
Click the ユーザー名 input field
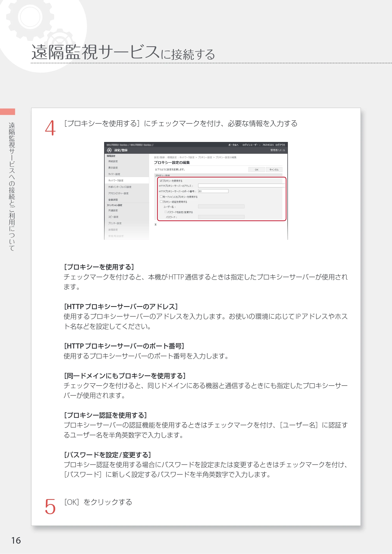coord(221,206)
